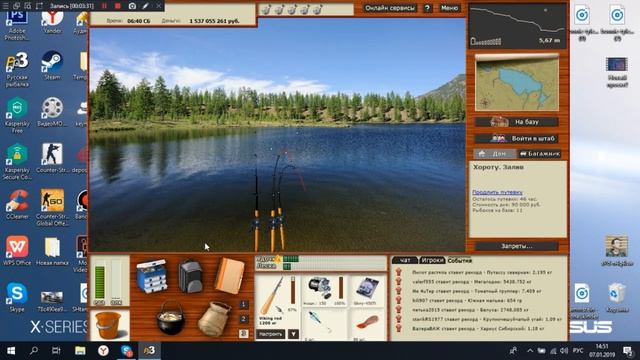Click the РЗ game taskbar button
Image resolution: width=640 pixels, height=360 pixels.
(149, 350)
